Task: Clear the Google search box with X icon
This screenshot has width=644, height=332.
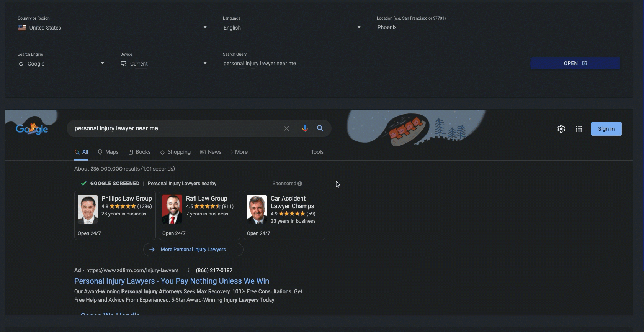Action: pos(286,128)
